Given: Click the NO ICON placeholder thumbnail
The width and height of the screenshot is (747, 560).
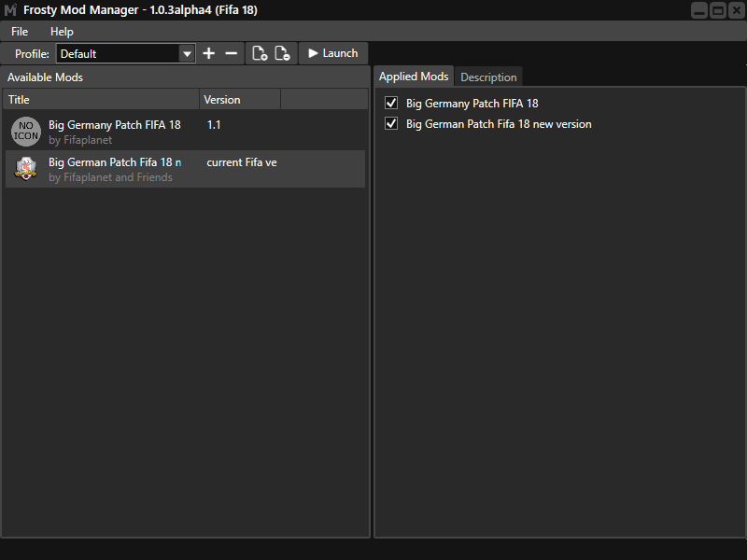Looking at the screenshot, I should tap(26, 132).
